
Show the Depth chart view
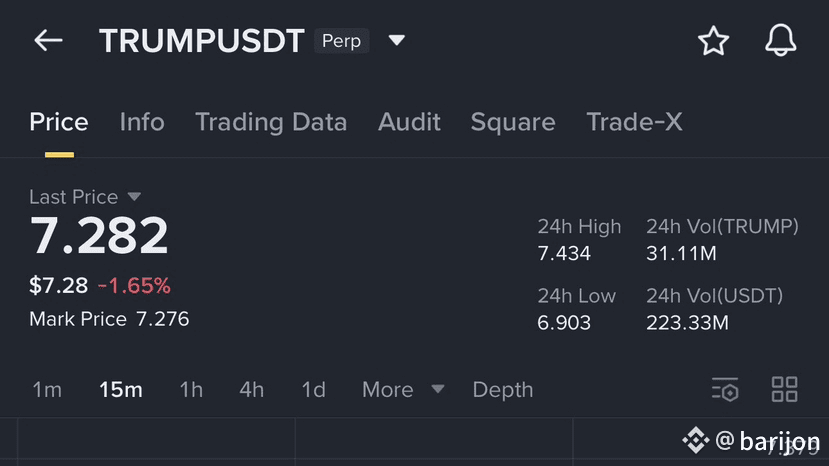tap(503, 389)
